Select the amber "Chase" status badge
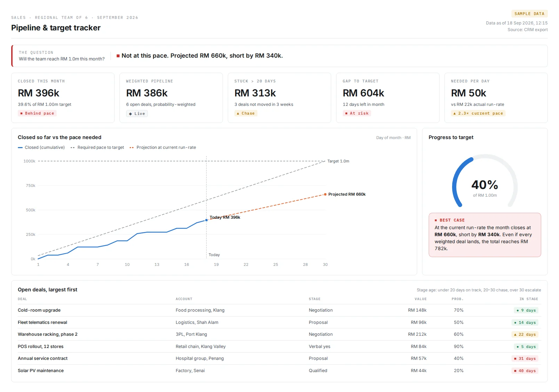This screenshot has height=392, width=559. (x=246, y=113)
